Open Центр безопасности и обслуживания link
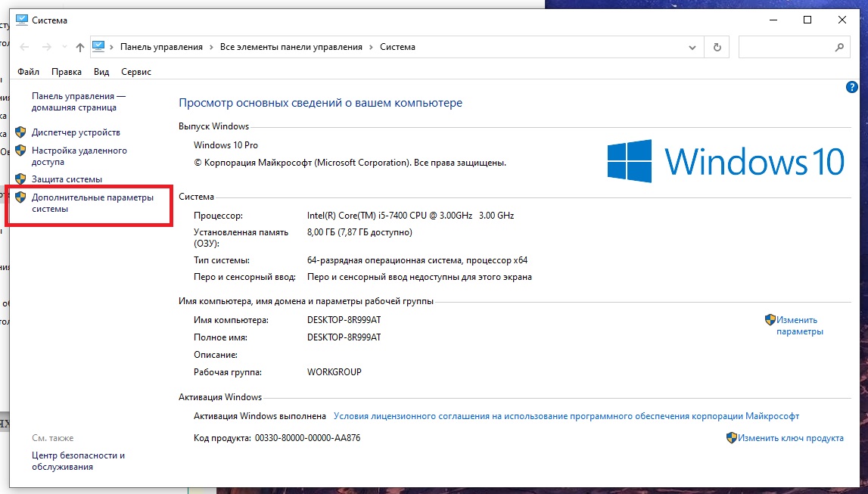 (x=78, y=461)
